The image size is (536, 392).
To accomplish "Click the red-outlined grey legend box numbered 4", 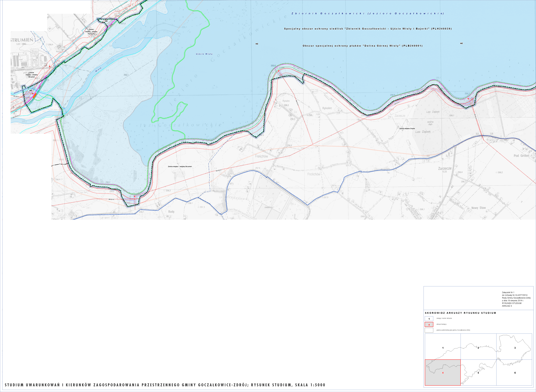I will tap(429, 325).
